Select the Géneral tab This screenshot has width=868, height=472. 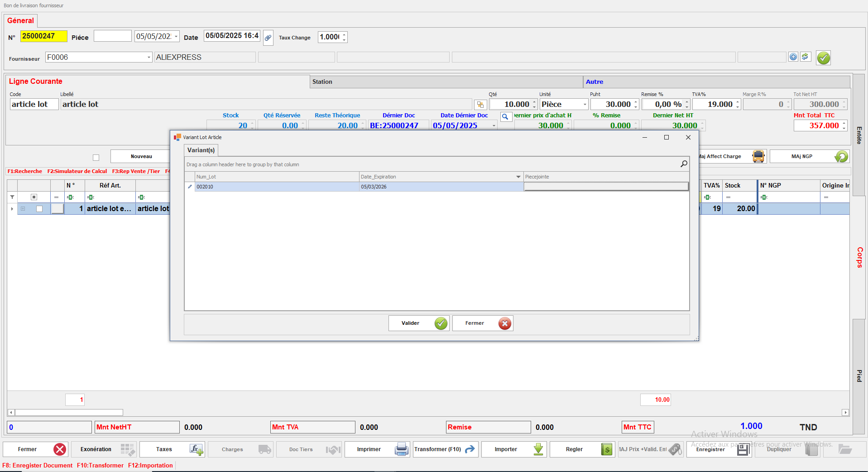(21, 21)
